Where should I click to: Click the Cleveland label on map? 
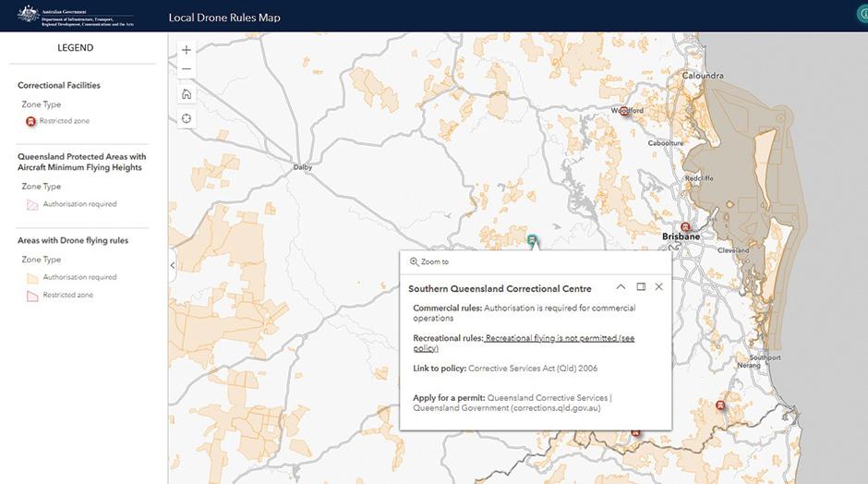point(733,250)
